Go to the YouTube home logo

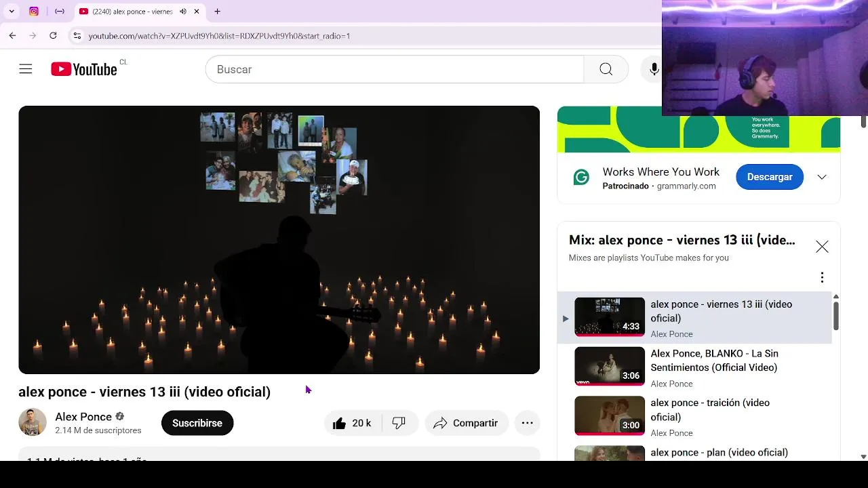[84, 69]
